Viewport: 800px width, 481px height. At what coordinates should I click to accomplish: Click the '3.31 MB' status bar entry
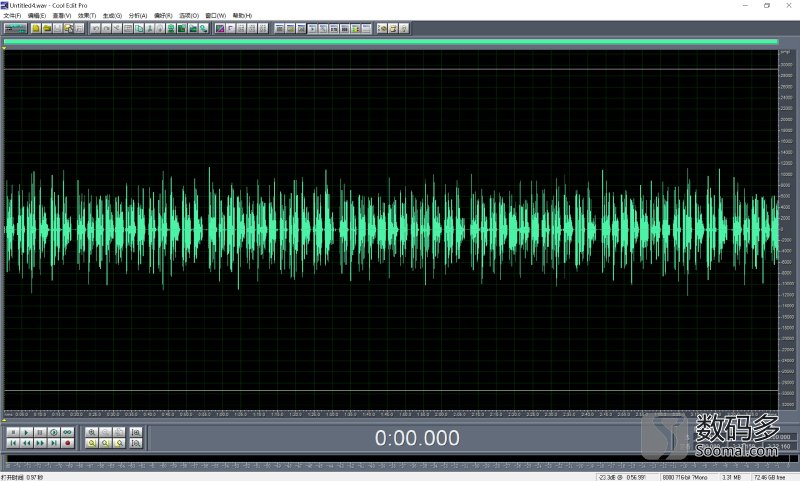731,477
